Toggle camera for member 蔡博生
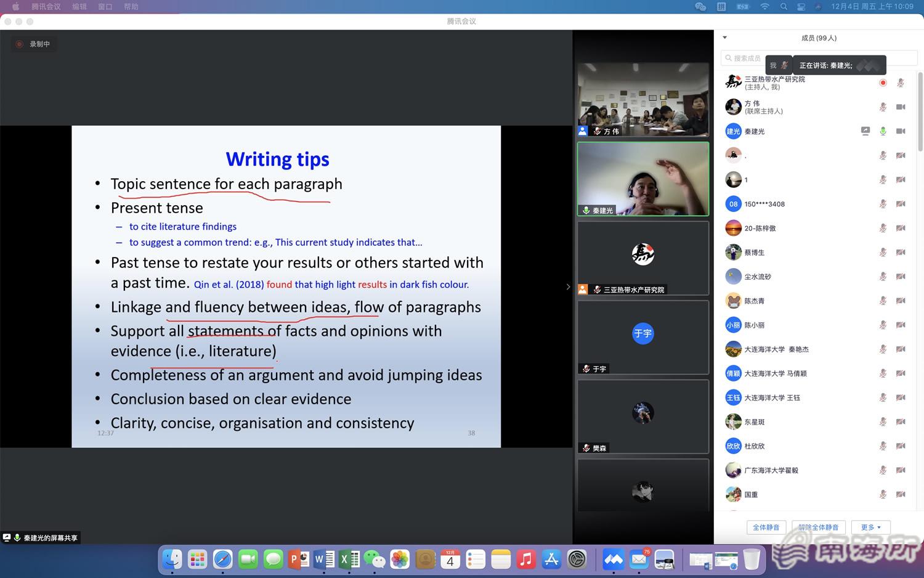The height and width of the screenshot is (578, 924). (x=901, y=252)
